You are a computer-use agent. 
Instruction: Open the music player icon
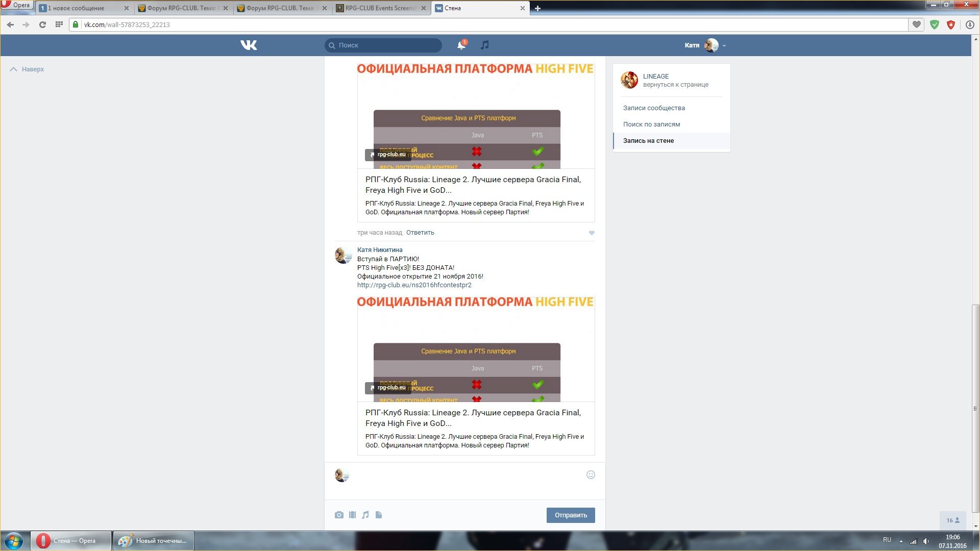(x=485, y=45)
